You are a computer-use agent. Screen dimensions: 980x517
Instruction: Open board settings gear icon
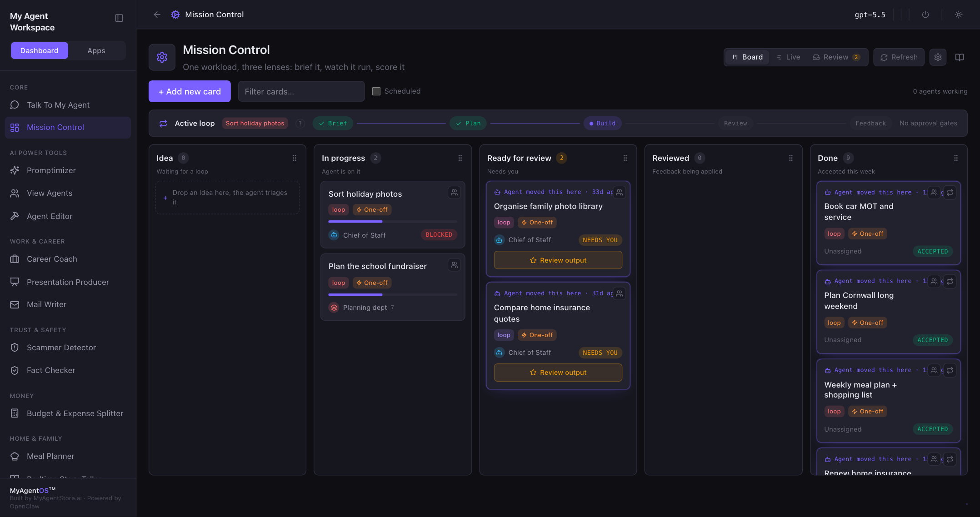[938, 57]
